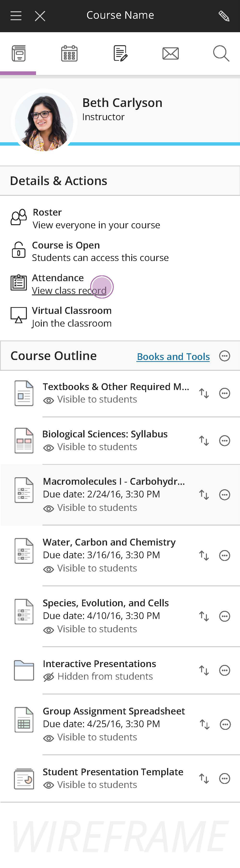The image size is (240, 868).
Task: Open the Interactive Presentations folder icon
Action: pyautogui.click(x=24, y=670)
